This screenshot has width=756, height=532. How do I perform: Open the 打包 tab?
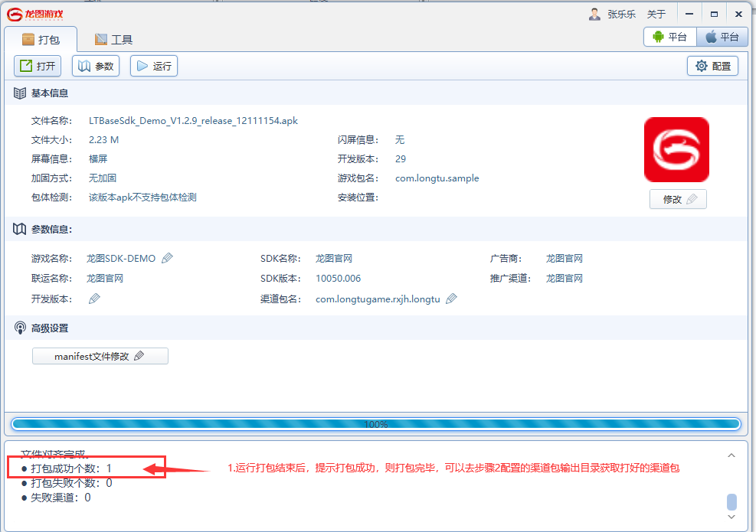[x=41, y=39]
